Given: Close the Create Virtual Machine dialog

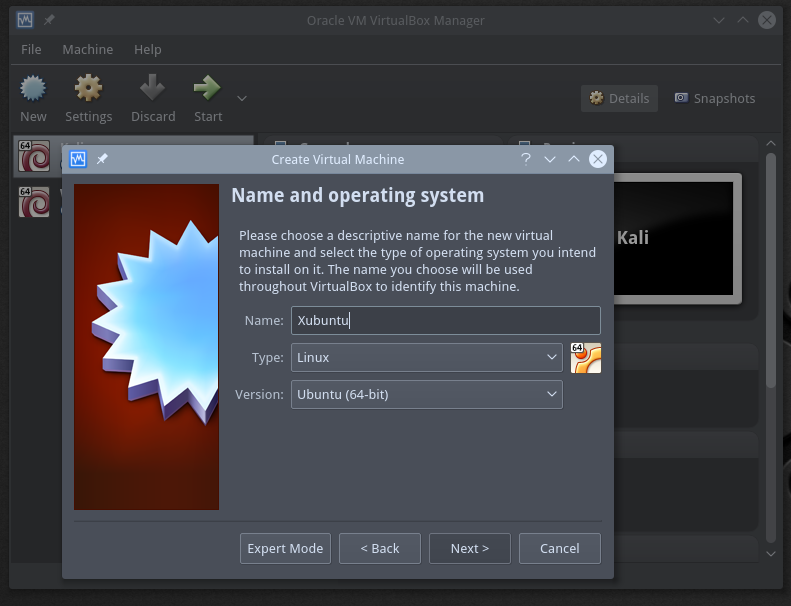Looking at the screenshot, I should [598, 159].
